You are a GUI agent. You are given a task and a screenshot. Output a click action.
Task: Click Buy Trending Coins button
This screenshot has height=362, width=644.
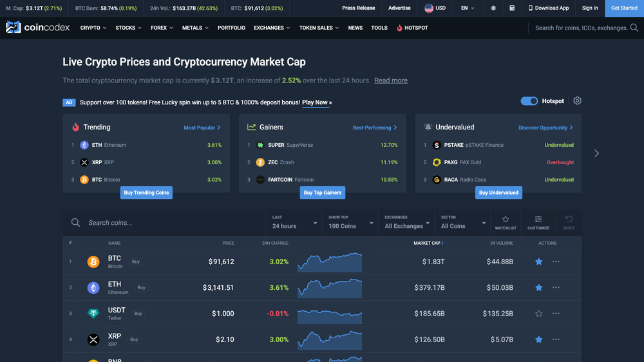[146, 193]
